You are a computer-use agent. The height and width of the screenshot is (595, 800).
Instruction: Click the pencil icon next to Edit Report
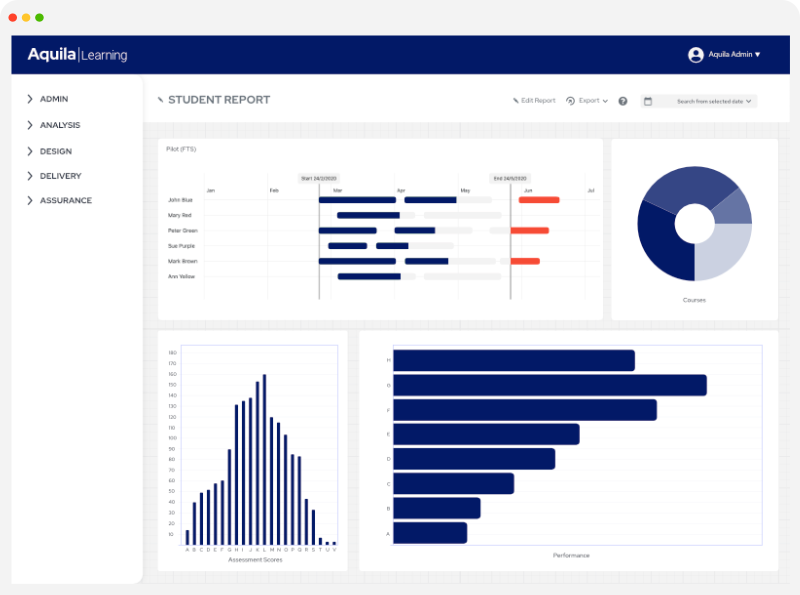pos(516,101)
